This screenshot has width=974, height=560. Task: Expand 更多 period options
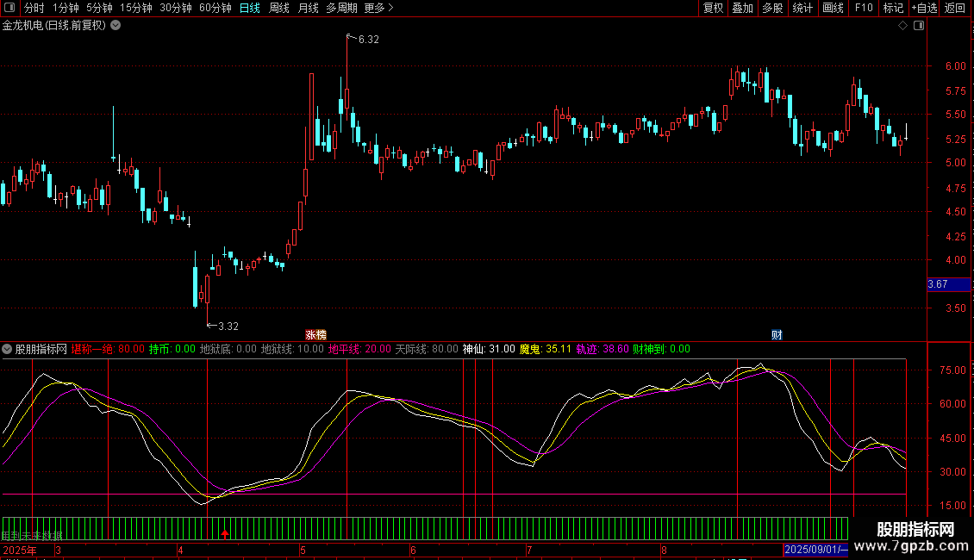point(378,9)
